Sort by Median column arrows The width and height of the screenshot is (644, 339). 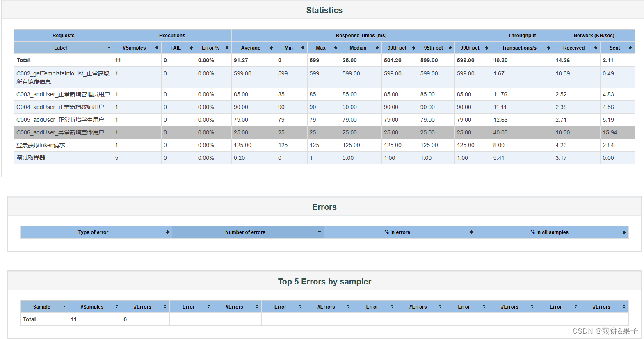pos(377,48)
